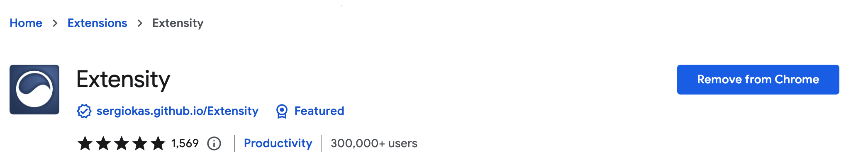The image size is (868, 165).
Task: Click the third rating star
Action: (x=122, y=143)
